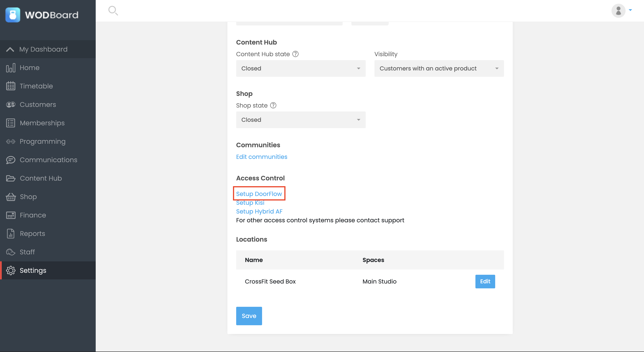Click the Content Hub state help icon
Image resolution: width=644 pixels, height=352 pixels.
tap(295, 54)
